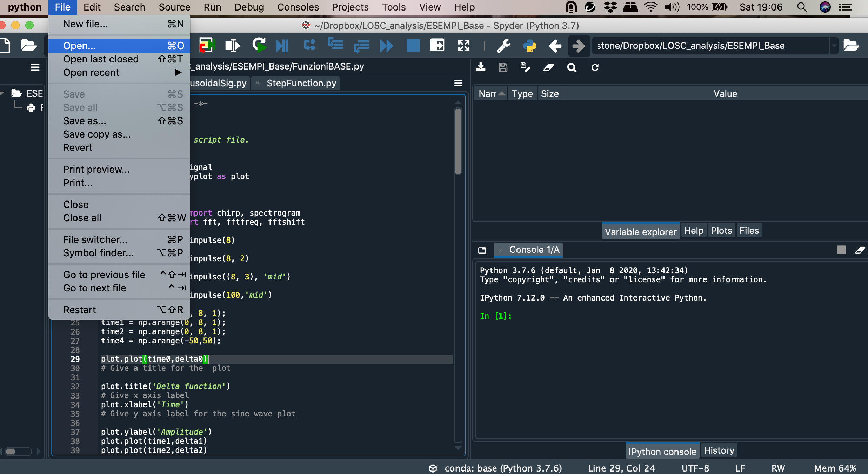Click the console Browse tabs icon

click(x=482, y=250)
